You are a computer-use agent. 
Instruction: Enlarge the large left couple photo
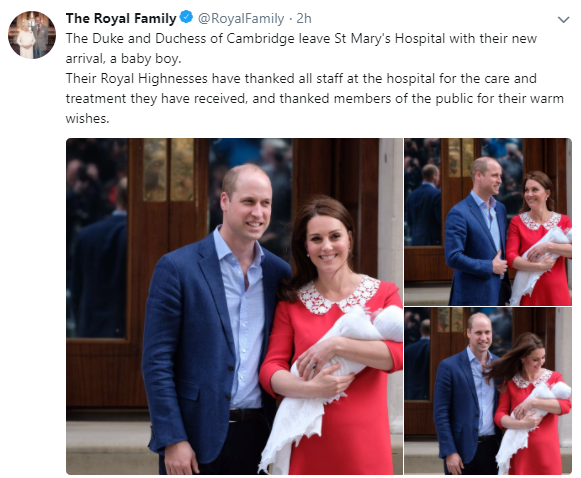(x=234, y=306)
